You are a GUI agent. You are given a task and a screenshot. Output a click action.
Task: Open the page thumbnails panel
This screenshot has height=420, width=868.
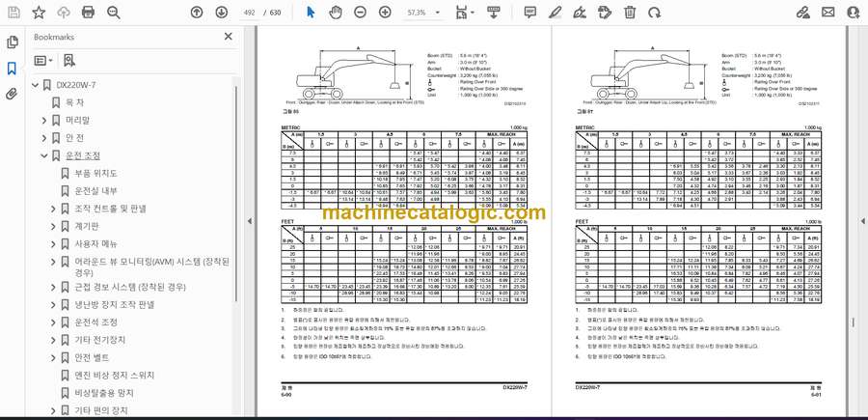12,42
